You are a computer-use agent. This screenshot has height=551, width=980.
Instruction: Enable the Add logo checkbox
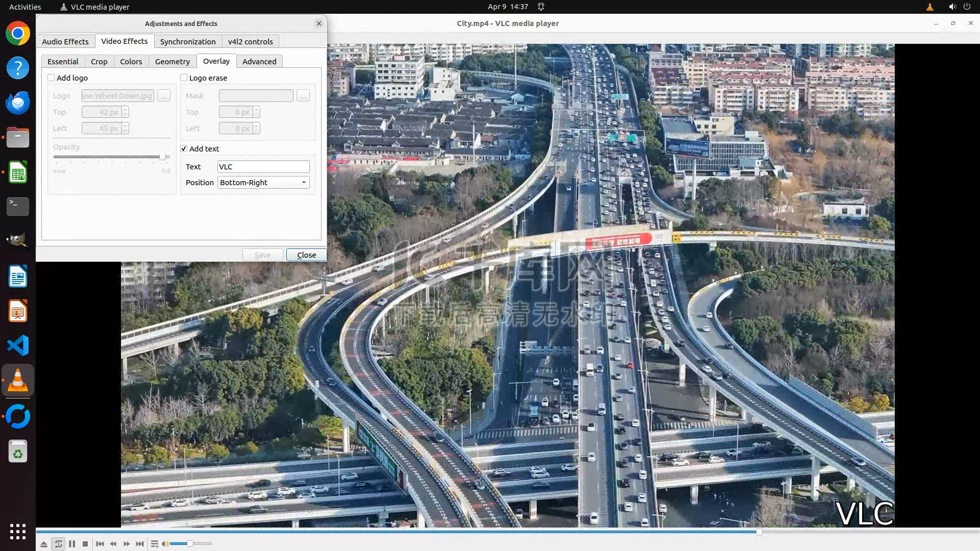(51, 78)
